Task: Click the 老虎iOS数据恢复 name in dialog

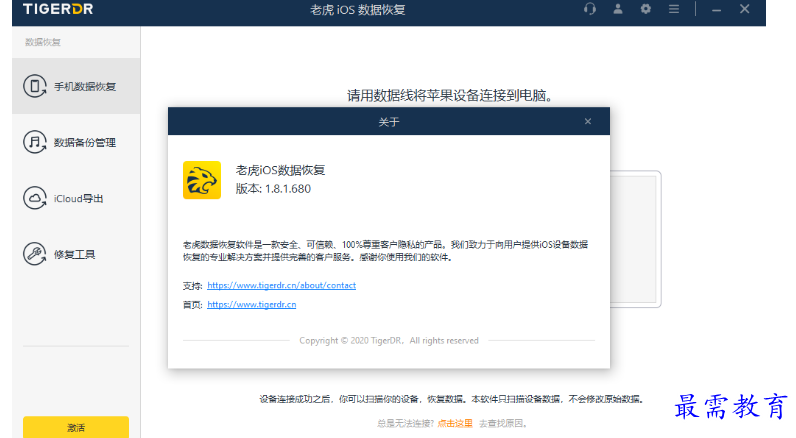Action: 280,170
